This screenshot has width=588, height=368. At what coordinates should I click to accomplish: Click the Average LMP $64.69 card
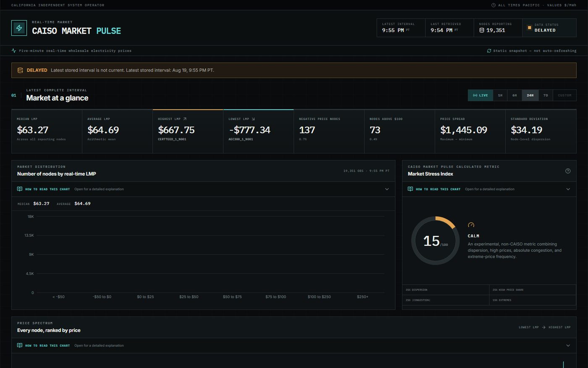[x=118, y=131]
